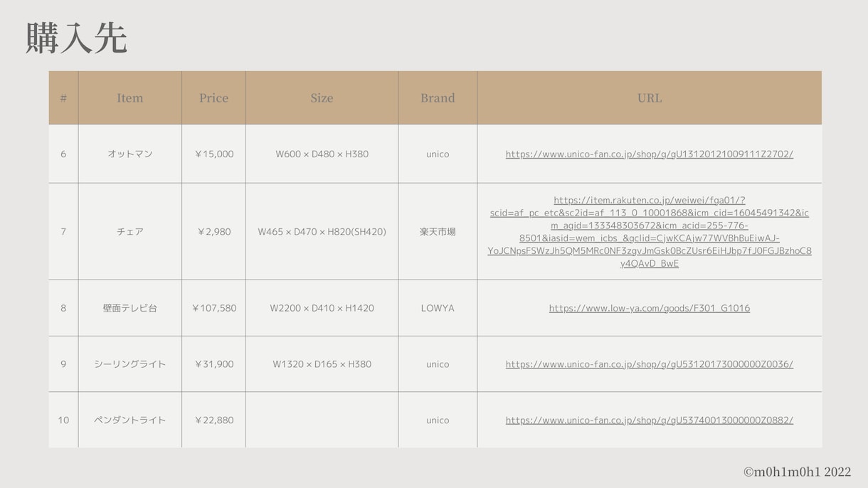Click the 購入先 slide title
The height and width of the screenshot is (488, 868).
tap(77, 38)
